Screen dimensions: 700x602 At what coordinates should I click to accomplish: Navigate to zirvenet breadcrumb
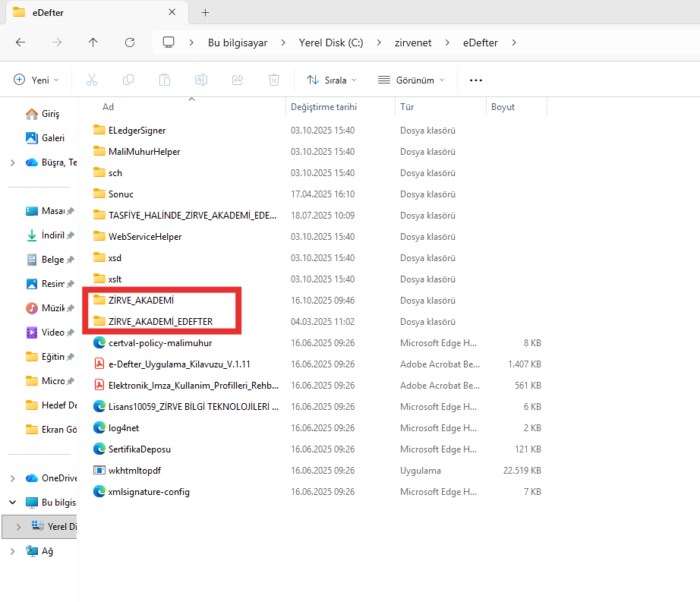413,43
